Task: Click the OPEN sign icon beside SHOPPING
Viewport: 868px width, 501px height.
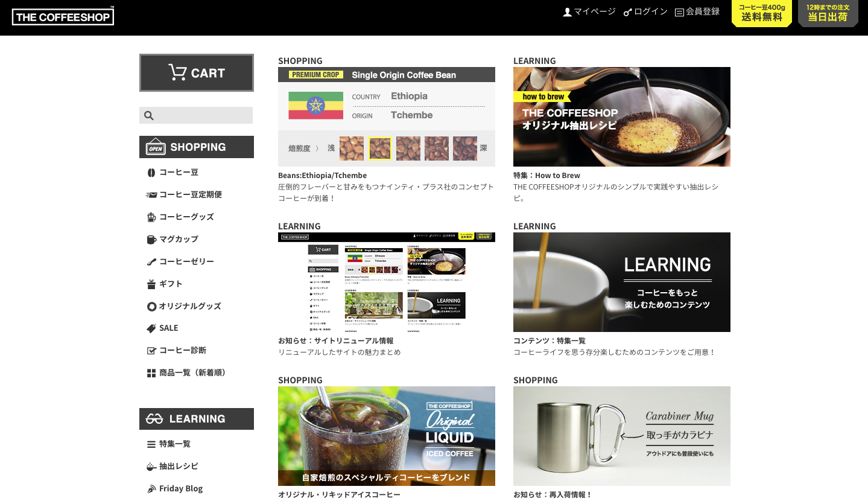Action: tap(156, 147)
